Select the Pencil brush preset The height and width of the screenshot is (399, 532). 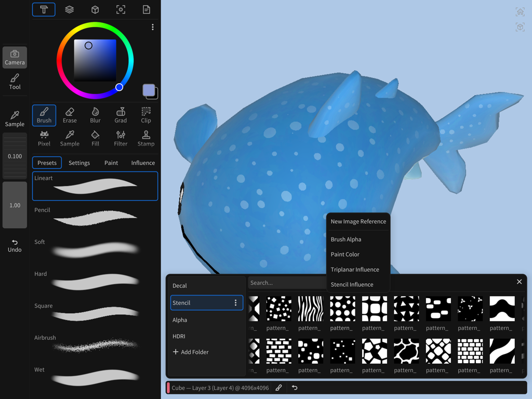(95, 218)
